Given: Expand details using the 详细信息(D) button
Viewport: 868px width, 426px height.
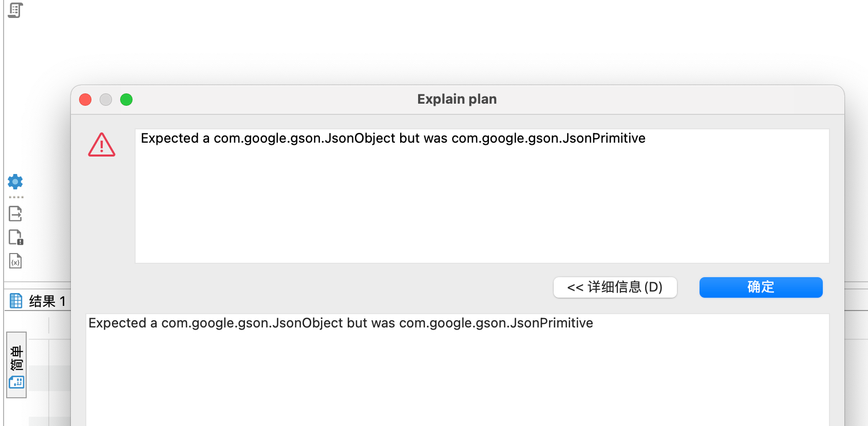Looking at the screenshot, I should [x=615, y=287].
